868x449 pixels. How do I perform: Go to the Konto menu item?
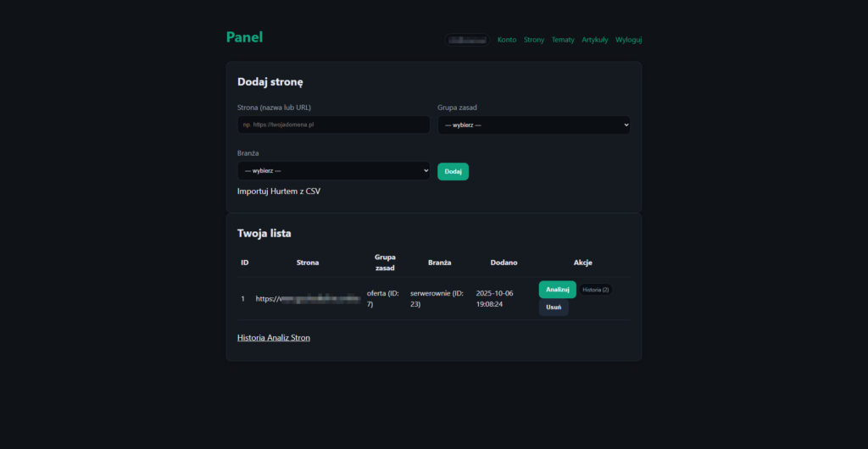coord(507,40)
